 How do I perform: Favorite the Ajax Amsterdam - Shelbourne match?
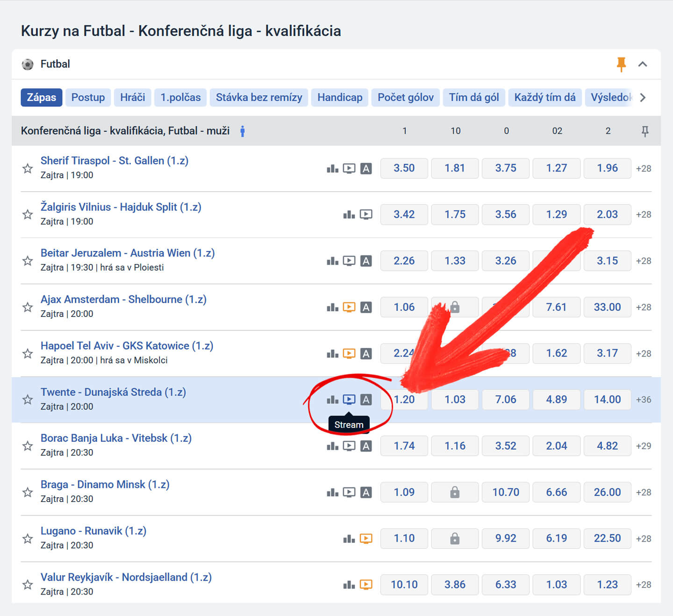click(x=28, y=307)
